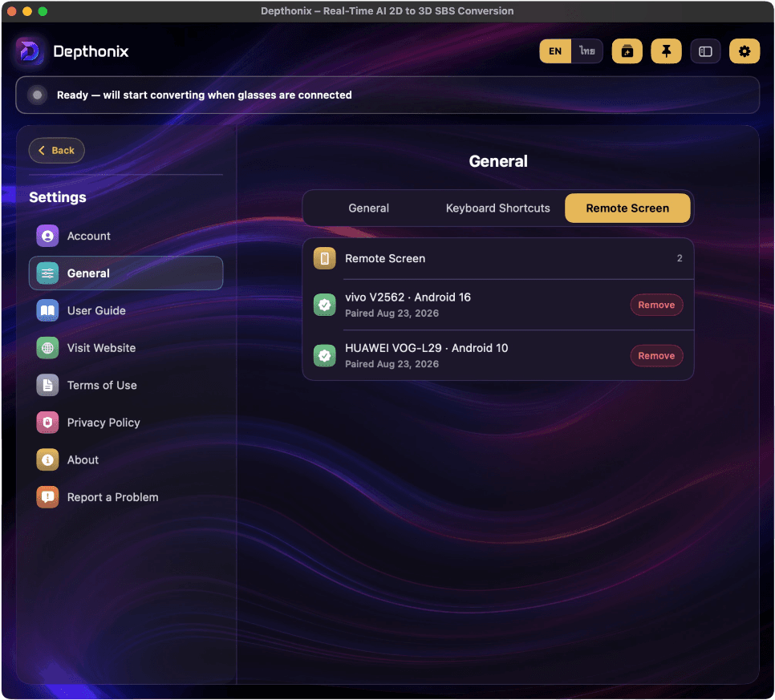
Task: Click the vivo V2562 verified badge icon
Action: (325, 305)
